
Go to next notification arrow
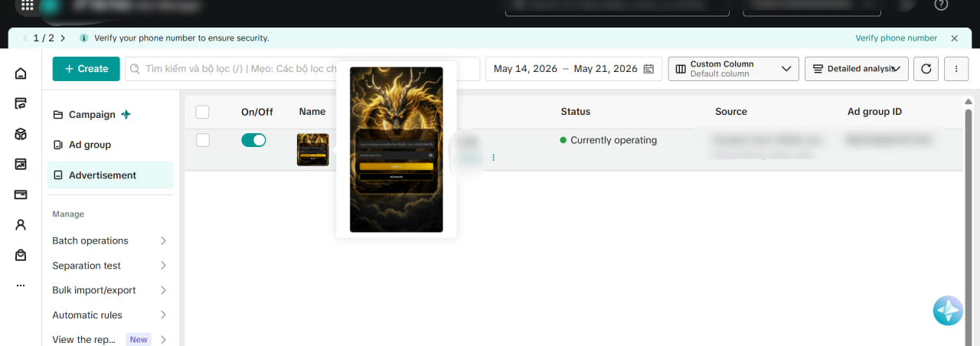pos(63,38)
